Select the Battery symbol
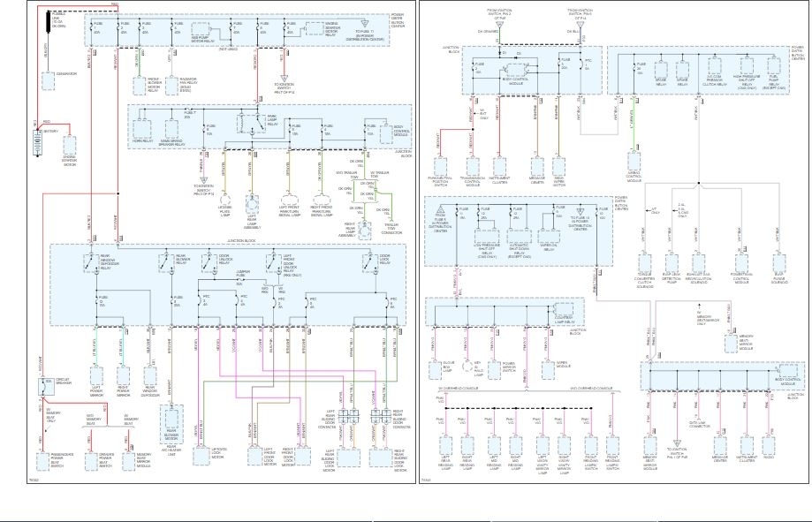 pos(37,142)
